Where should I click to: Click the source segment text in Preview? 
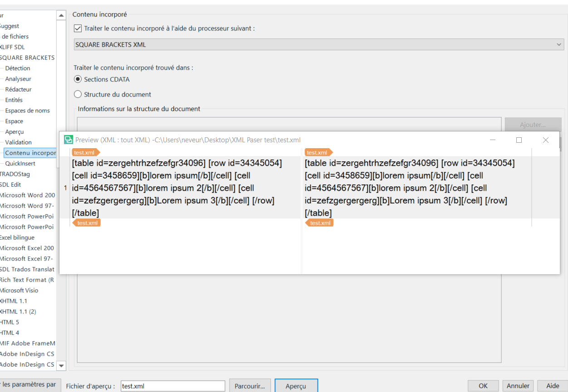click(x=177, y=188)
